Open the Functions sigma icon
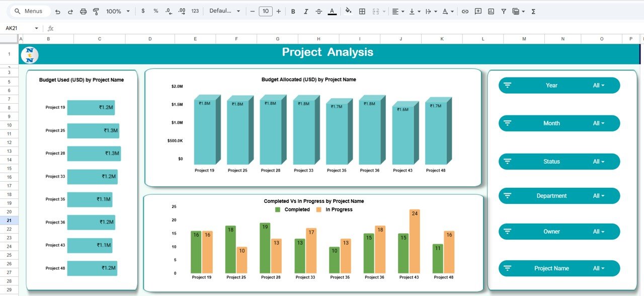This screenshot has width=644, height=296. point(533,11)
